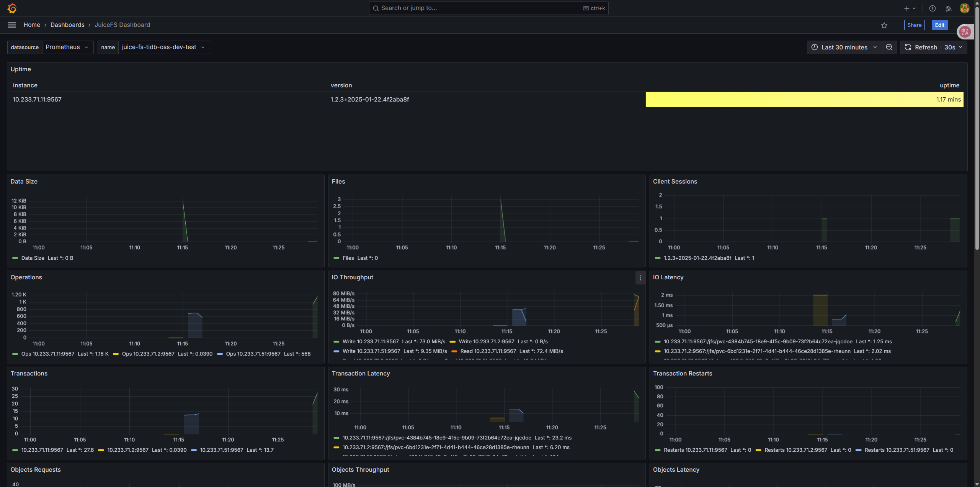The image size is (980, 487).
Task: Click the instance column header to sort
Action: coord(25,85)
